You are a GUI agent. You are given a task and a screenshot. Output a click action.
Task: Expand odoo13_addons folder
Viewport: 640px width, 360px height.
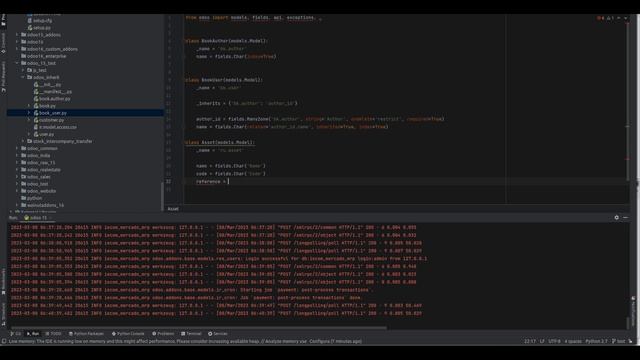[x=17, y=35]
